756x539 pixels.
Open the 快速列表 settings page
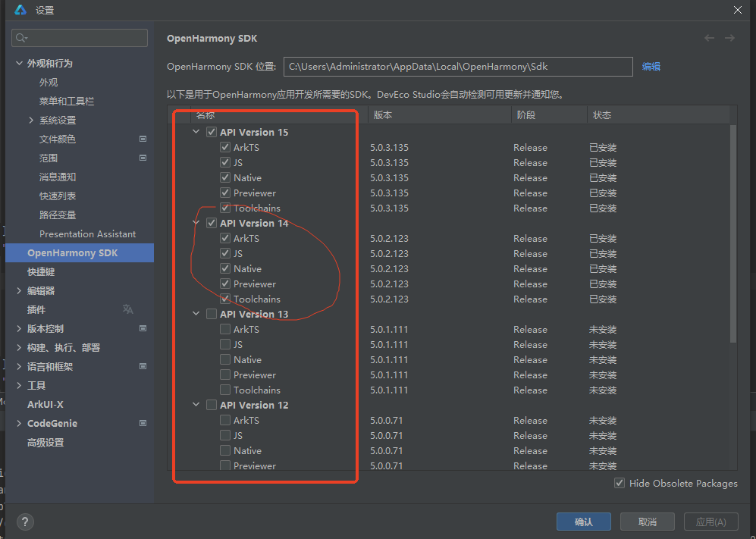58,196
